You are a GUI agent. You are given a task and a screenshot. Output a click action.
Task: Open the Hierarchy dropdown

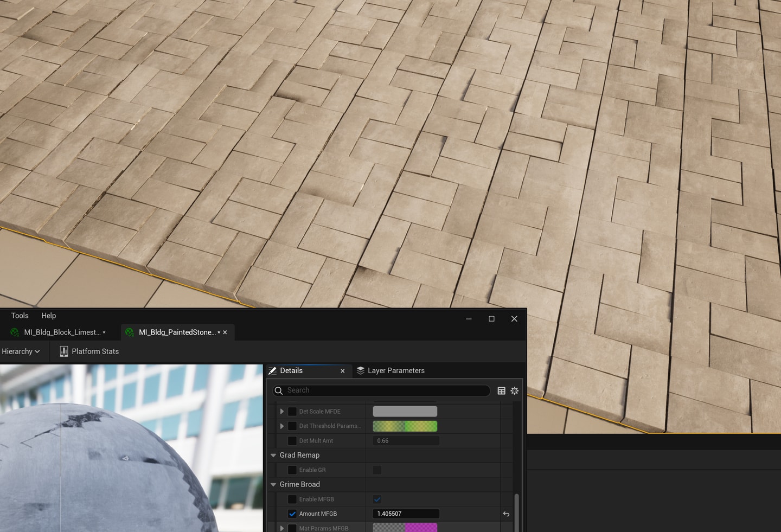tap(21, 351)
